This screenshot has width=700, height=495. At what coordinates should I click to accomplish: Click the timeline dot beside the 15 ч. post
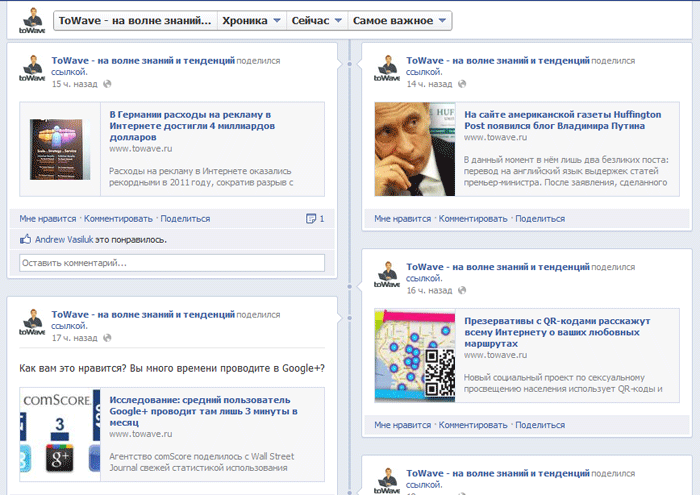pos(350,64)
